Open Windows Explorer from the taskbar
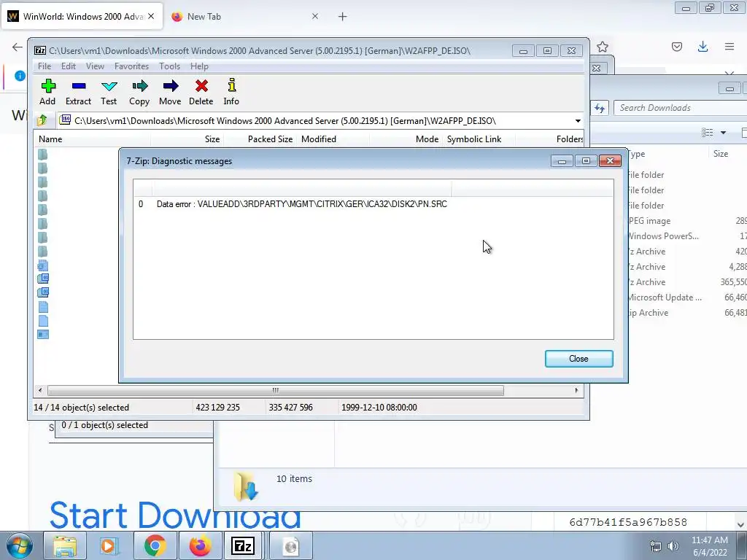The image size is (747, 560). (65, 545)
